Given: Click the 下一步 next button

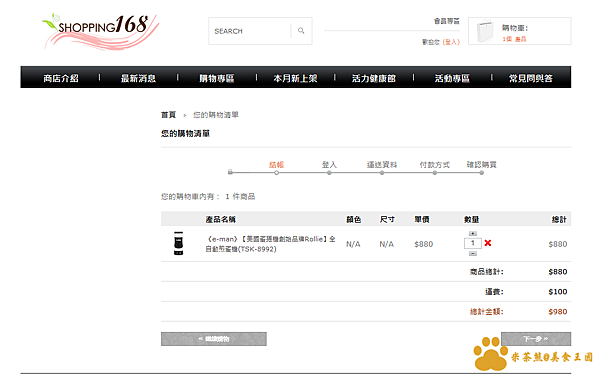Looking at the screenshot, I should 536,339.
